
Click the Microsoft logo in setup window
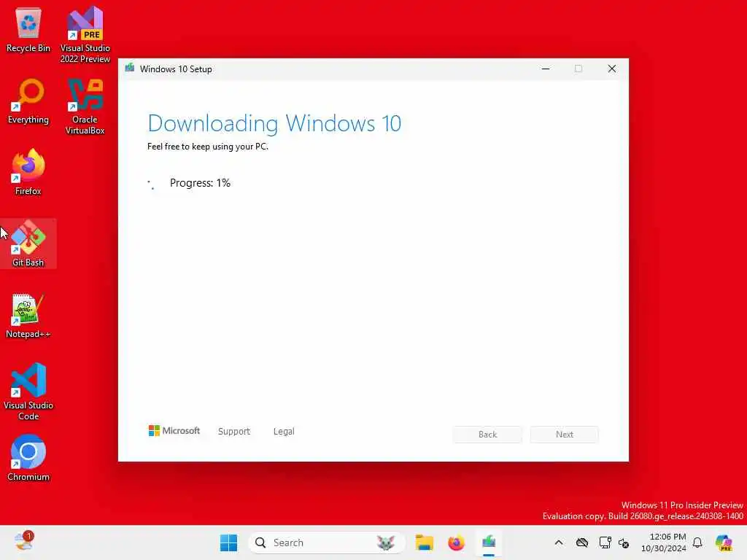[174, 431]
